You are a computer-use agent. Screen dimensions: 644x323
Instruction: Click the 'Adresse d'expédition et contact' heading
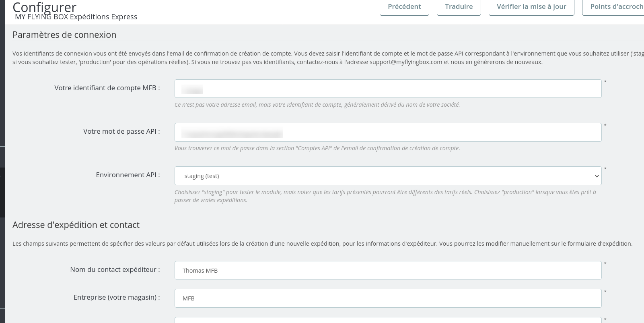[76, 225]
